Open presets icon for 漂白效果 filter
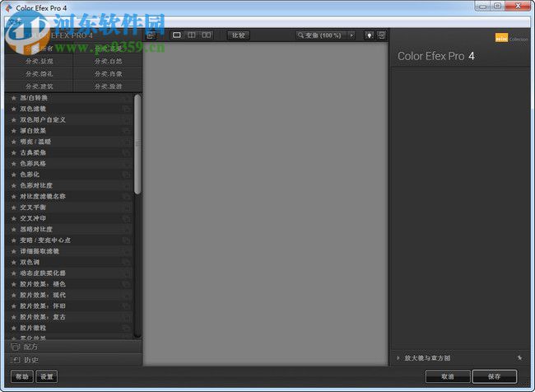 [x=127, y=131]
